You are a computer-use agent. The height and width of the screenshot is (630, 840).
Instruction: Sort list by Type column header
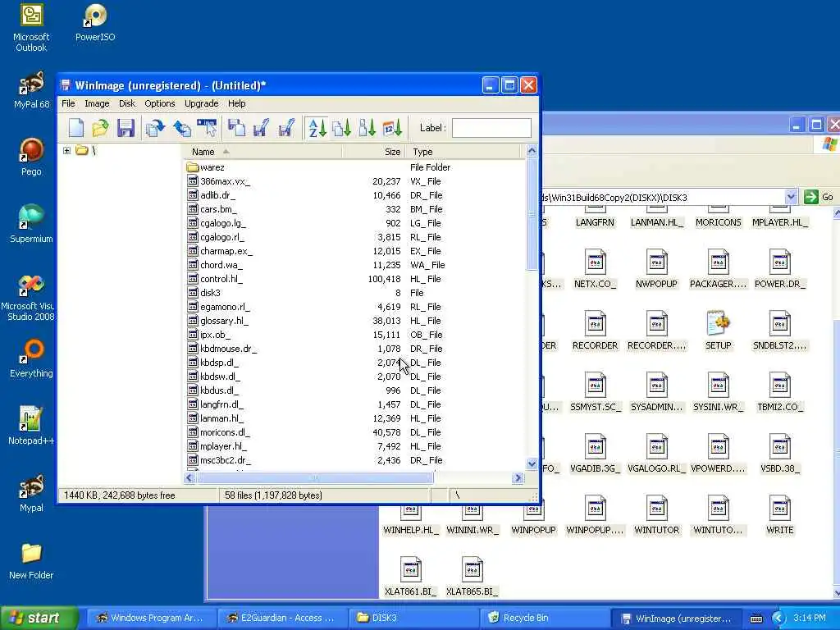pos(463,152)
